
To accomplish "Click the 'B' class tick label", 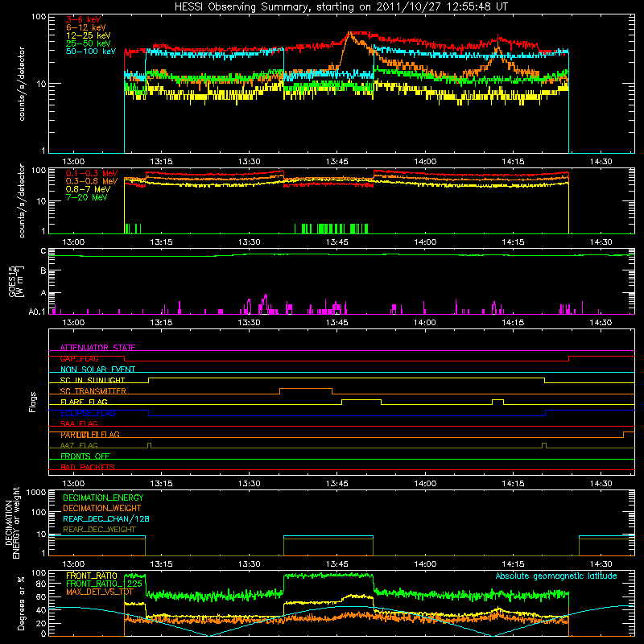I will 43,270.
